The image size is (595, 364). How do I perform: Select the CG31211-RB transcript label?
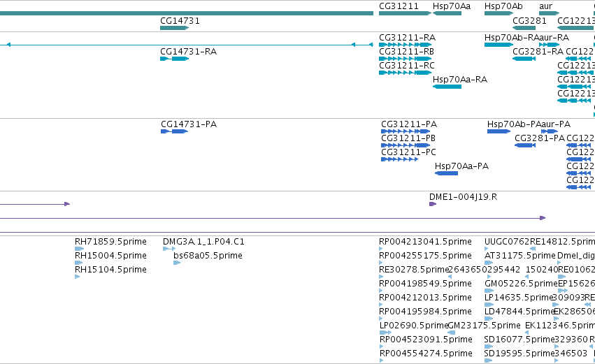406,52
